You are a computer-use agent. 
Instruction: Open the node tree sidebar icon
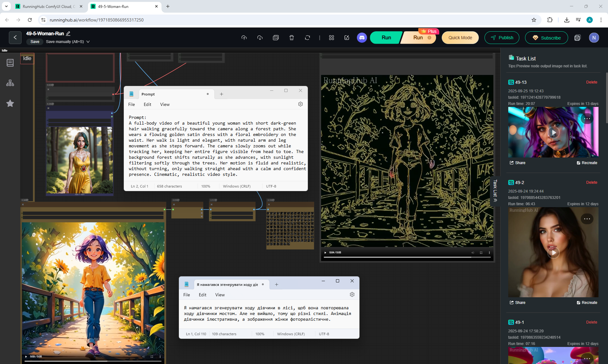point(10,83)
